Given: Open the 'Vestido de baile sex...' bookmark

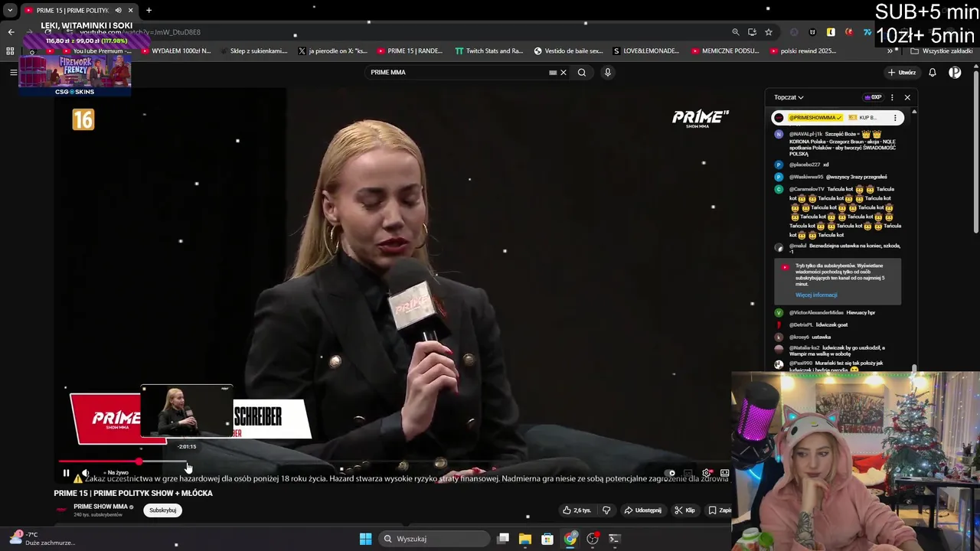Looking at the screenshot, I should [569, 51].
